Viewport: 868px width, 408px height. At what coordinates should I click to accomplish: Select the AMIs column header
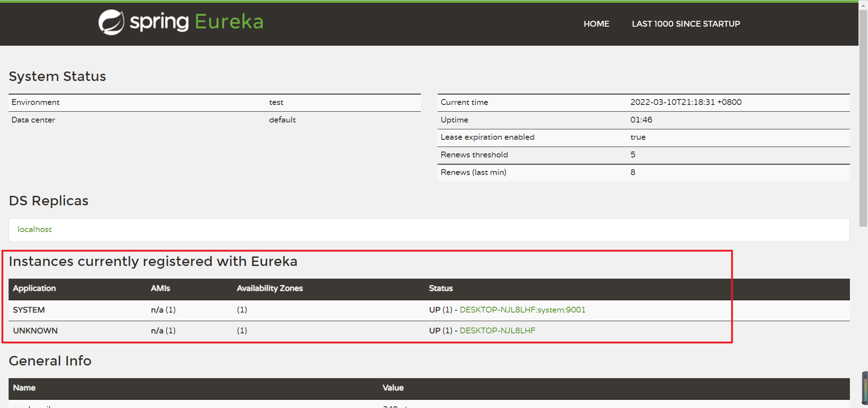(160, 289)
